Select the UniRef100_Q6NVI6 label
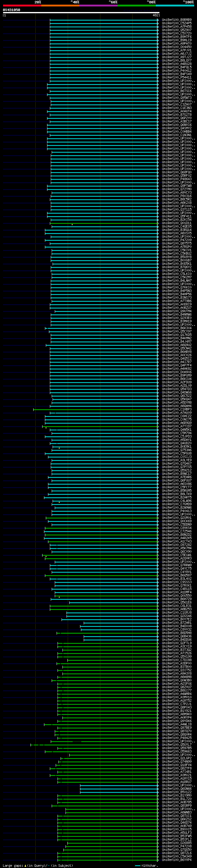197x868 pixels. (x=177, y=125)
